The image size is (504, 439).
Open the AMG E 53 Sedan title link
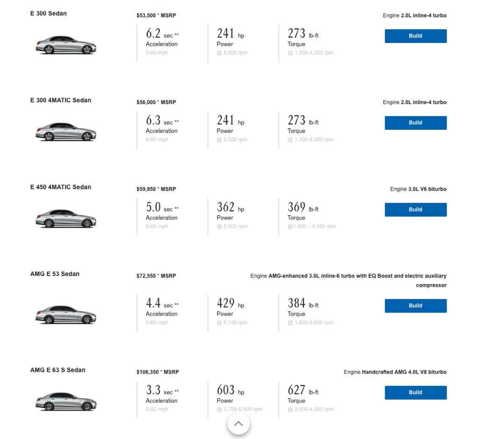tap(55, 274)
